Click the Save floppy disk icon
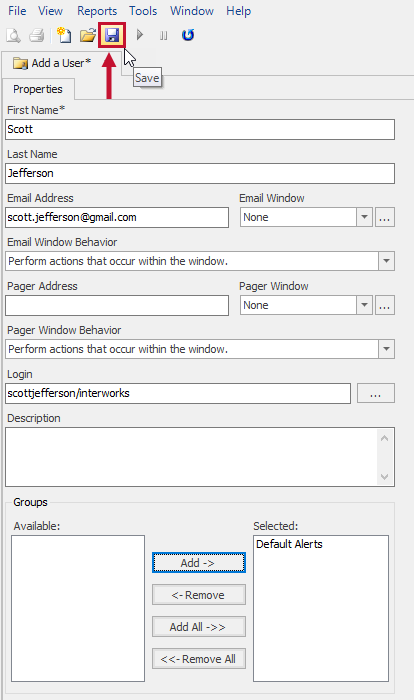 point(112,35)
